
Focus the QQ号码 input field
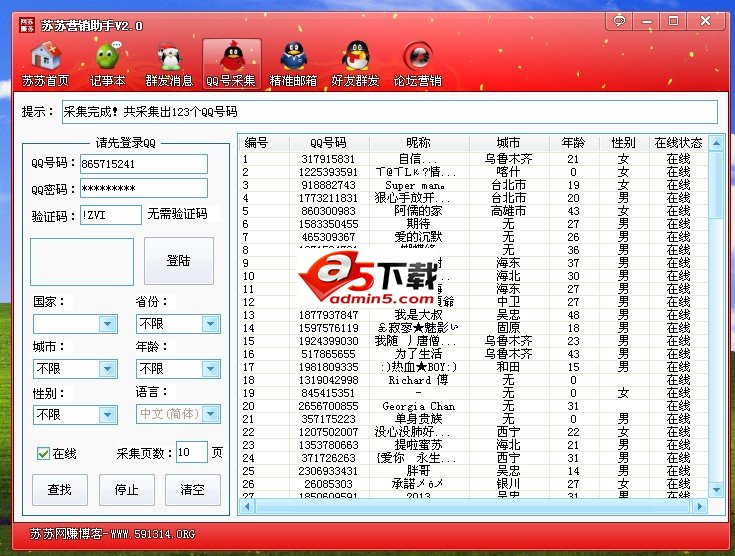[143, 164]
